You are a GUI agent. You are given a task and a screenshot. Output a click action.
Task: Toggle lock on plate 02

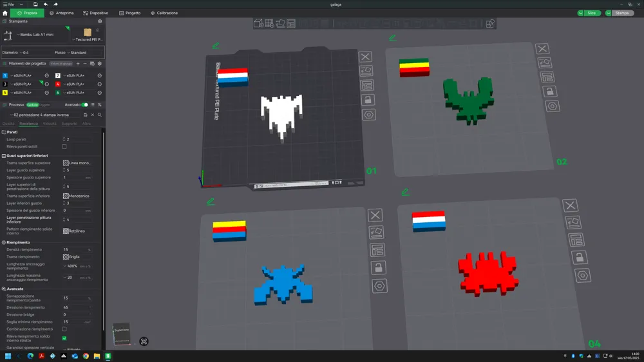coord(550,91)
